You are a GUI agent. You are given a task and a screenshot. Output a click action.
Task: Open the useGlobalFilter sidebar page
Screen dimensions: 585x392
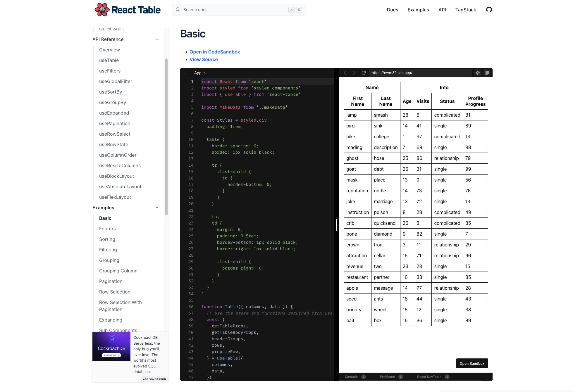[116, 81]
